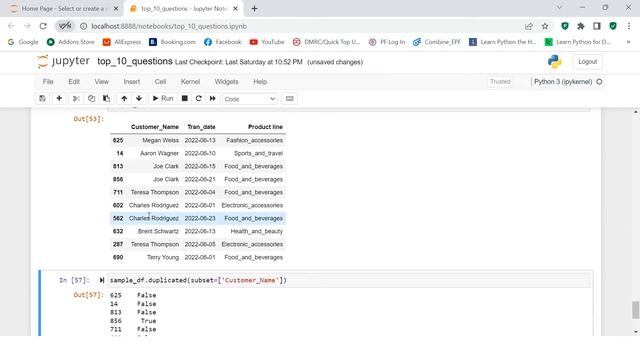Open the File menu
This screenshot has width=640, height=360.
coord(48,82)
